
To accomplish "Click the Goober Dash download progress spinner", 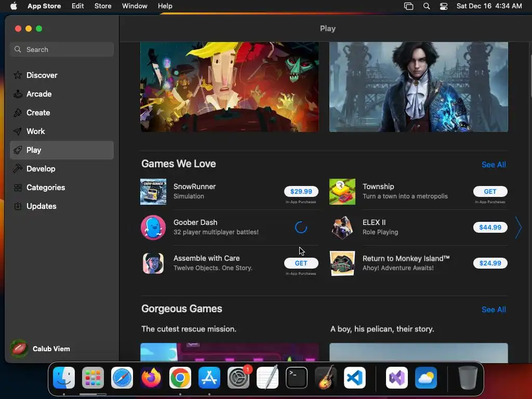I will (301, 228).
